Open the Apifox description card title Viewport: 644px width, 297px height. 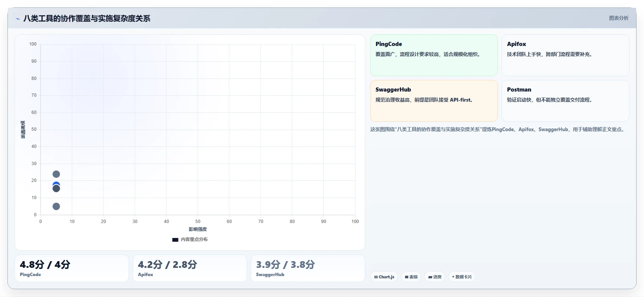516,44
